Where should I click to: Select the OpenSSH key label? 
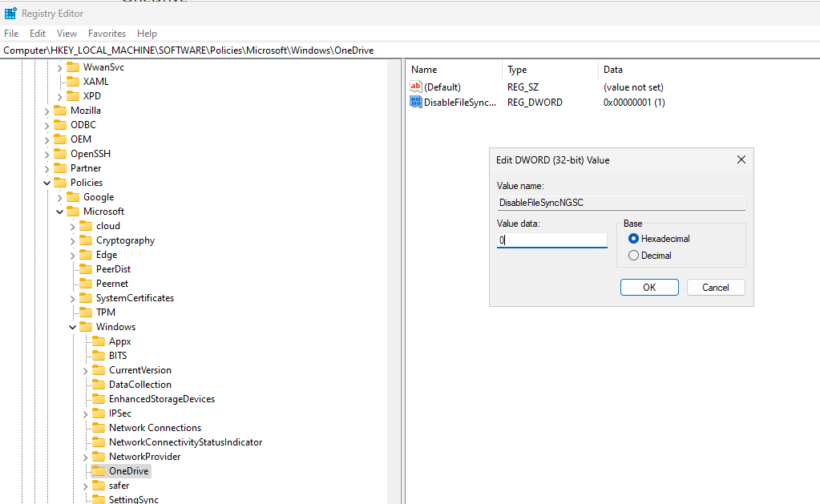91,154
